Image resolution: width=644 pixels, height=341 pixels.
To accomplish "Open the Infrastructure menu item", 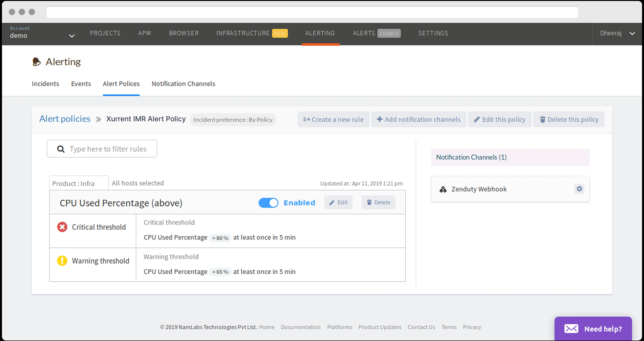I will (x=243, y=33).
